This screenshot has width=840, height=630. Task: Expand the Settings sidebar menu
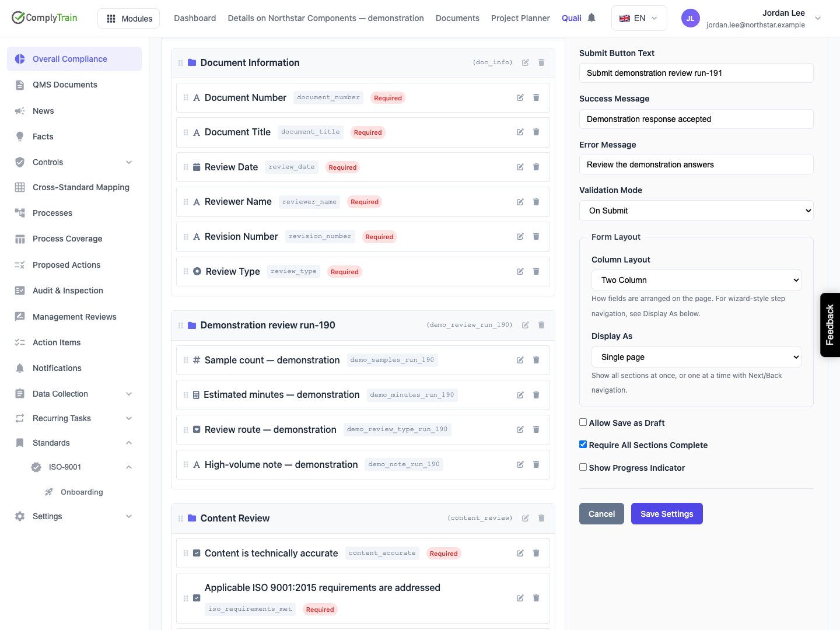point(74,516)
